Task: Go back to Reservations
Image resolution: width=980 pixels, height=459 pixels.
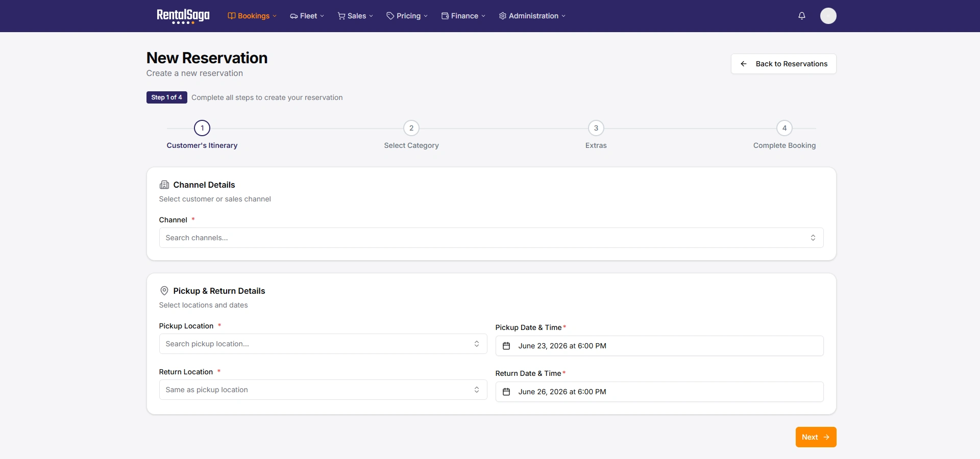Action: point(783,64)
